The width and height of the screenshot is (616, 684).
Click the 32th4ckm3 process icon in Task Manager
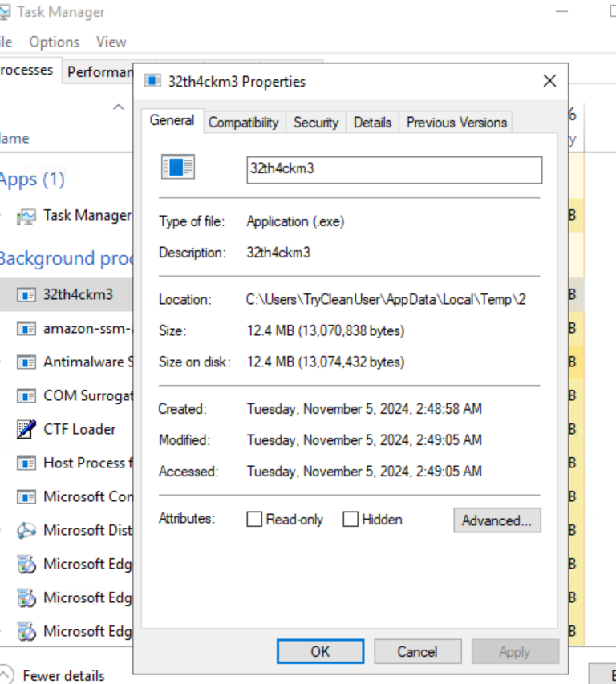click(26, 295)
